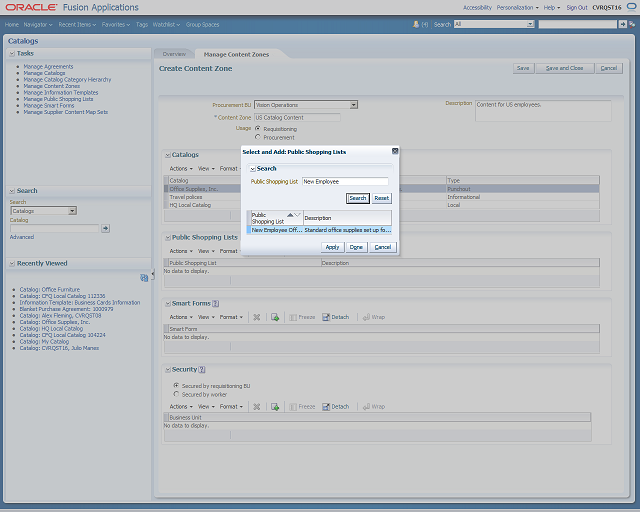Click Apply in the shopping list dialog
The image size is (640, 512).
click(332, 247)
